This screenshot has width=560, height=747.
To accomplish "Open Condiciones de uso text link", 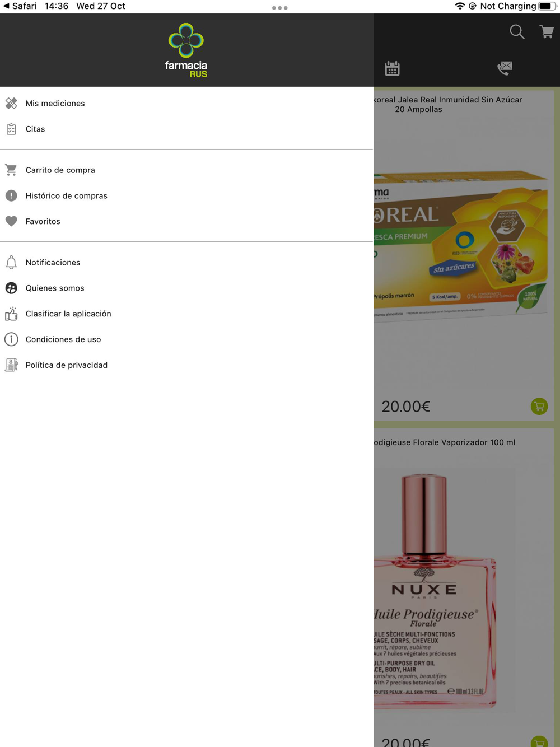I will pos(63,339).
